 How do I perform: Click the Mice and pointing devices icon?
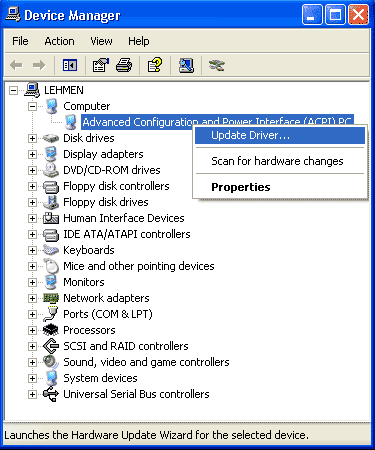click(x=51, y=266)
